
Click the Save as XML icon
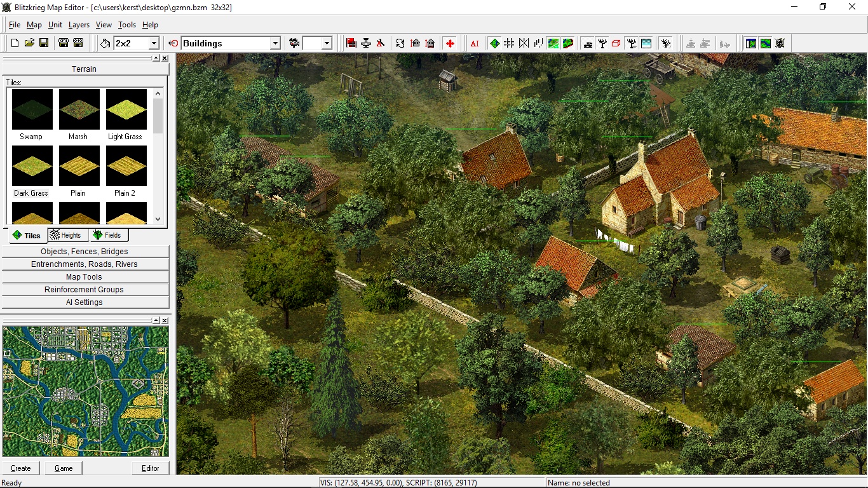[x=64, y=43]
